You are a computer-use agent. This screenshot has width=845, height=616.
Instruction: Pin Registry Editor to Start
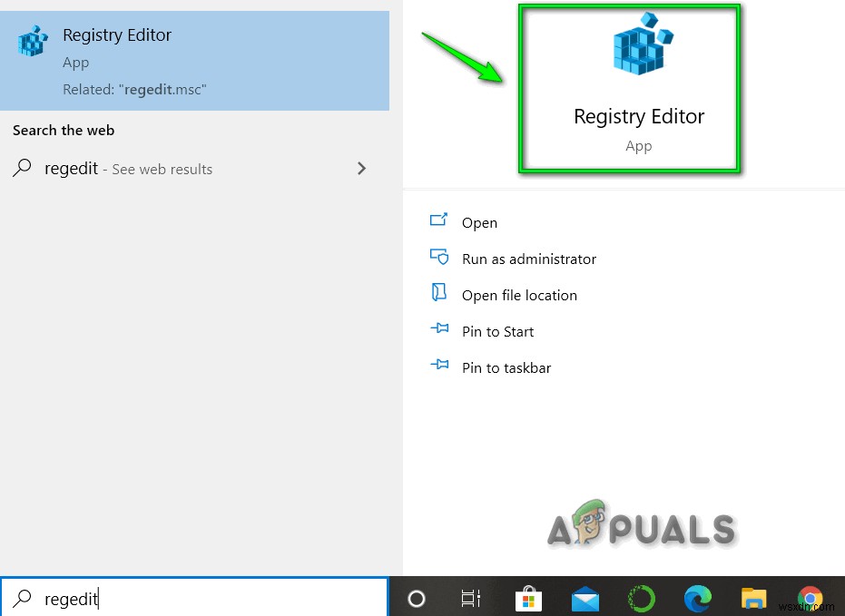tap(497, 332)
